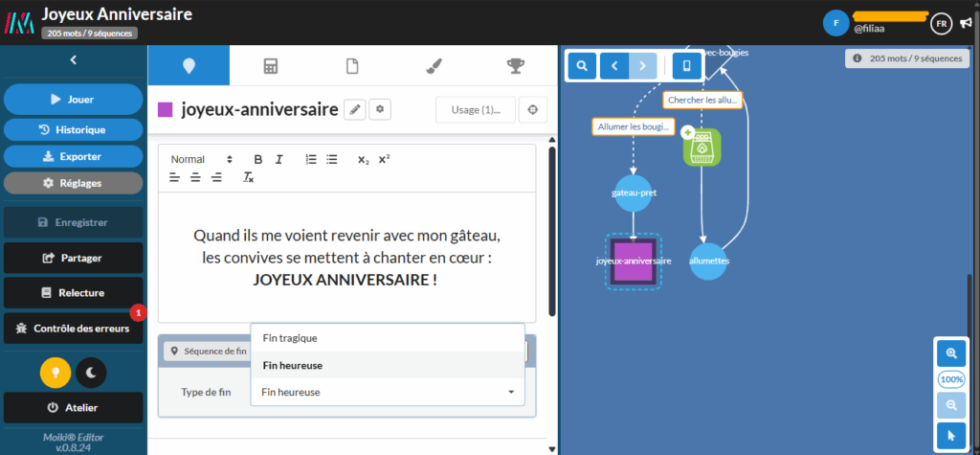Enable light mode with the bulb toggle

[55, 373]
